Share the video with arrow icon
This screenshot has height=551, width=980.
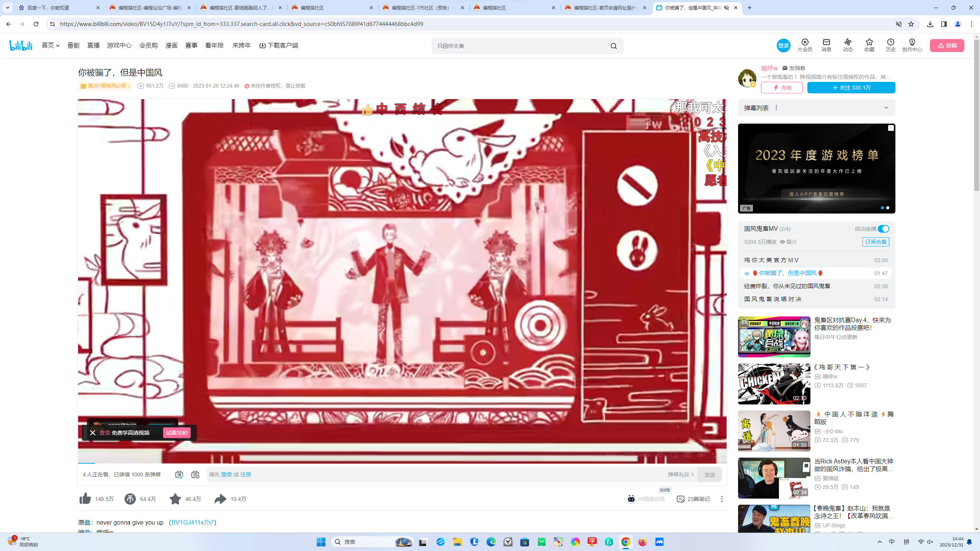pyautogui.click(x=220, y=499)
